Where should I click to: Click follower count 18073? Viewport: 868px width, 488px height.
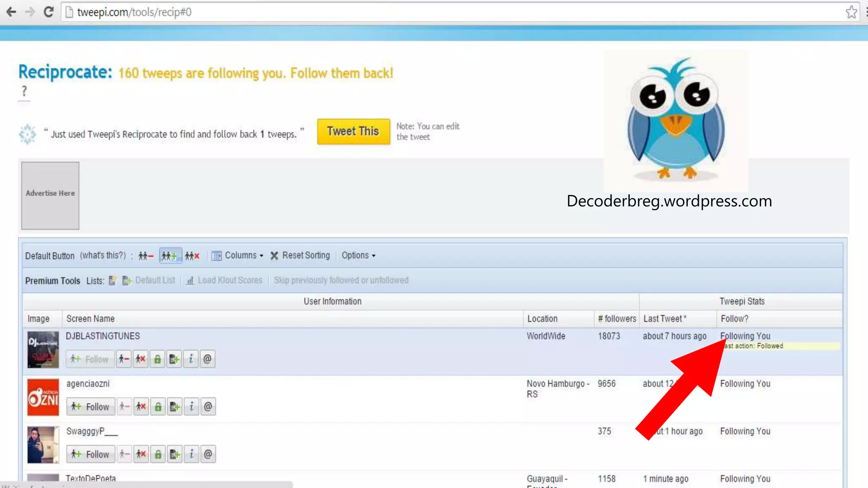tap(609, 336)
